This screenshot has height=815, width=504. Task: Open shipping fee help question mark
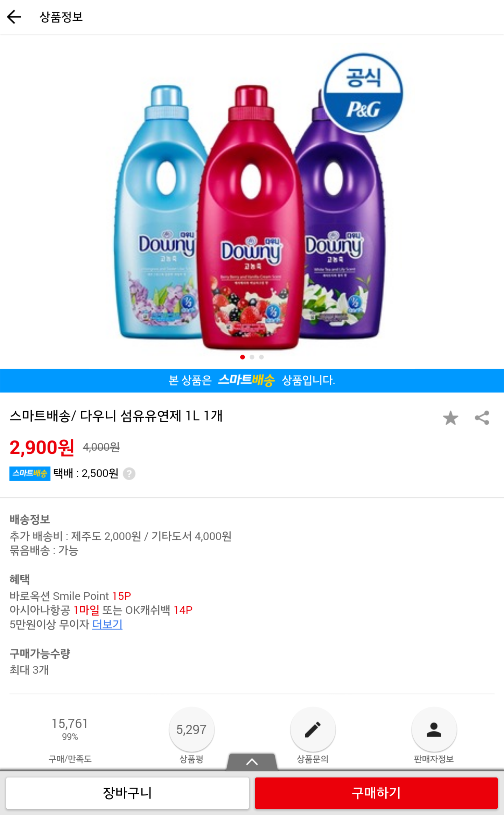point(129,474)
